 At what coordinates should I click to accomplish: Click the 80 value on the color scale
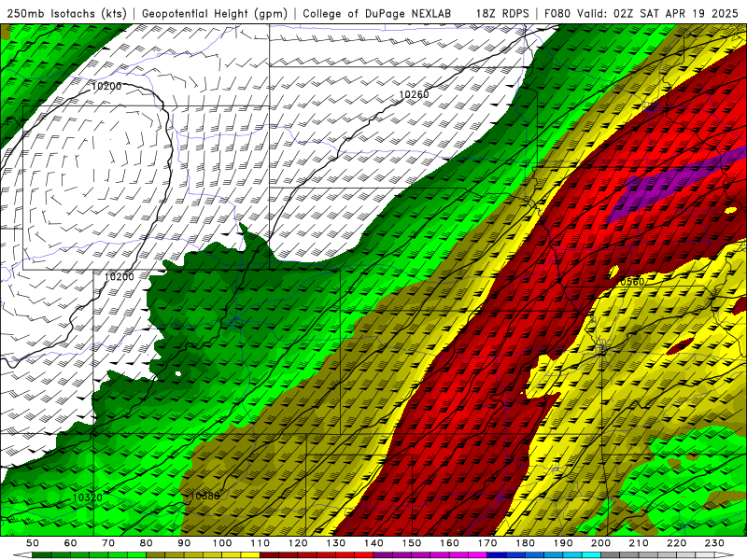(x=147, y=543)
